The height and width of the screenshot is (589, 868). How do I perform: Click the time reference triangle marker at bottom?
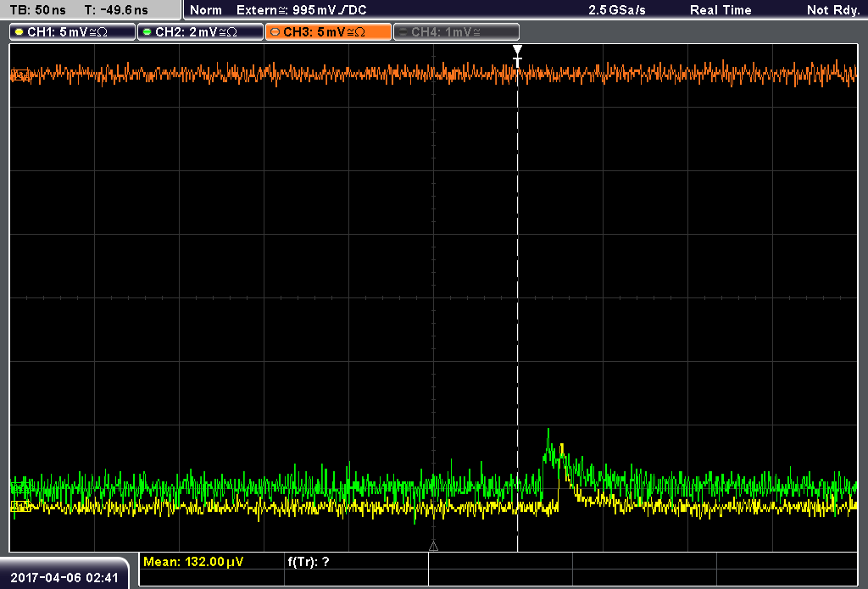(433, 547)
